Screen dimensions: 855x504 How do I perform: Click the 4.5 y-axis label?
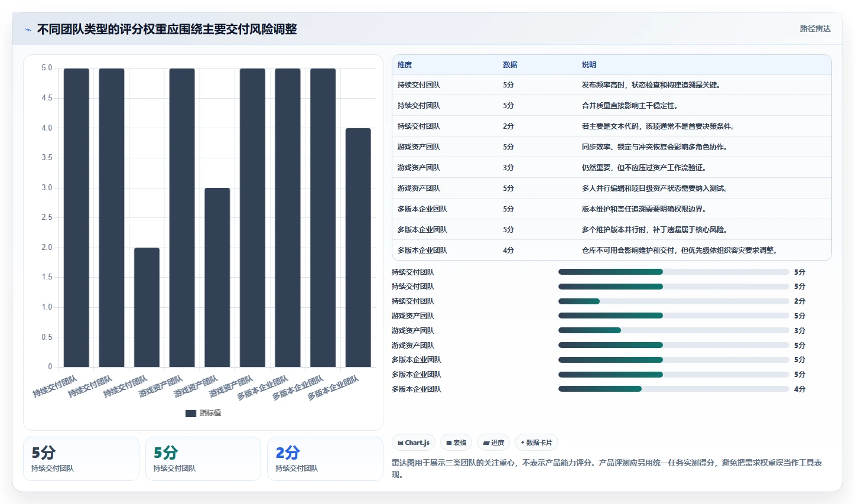coord(47,98)
